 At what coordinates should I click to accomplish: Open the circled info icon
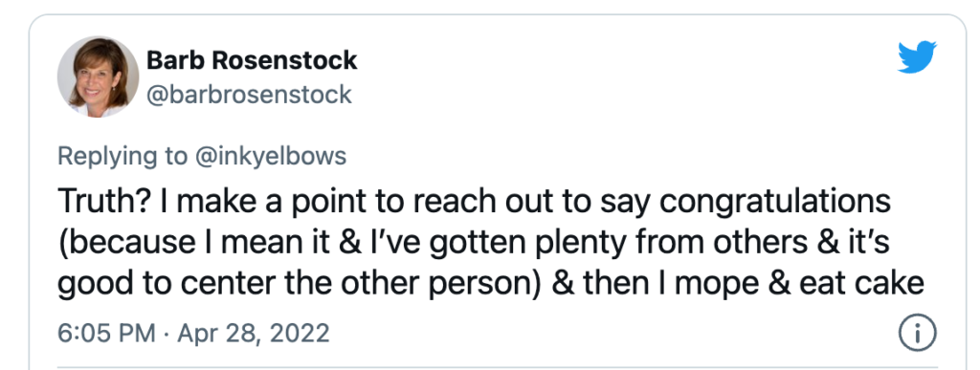click(x=918, y=333)
